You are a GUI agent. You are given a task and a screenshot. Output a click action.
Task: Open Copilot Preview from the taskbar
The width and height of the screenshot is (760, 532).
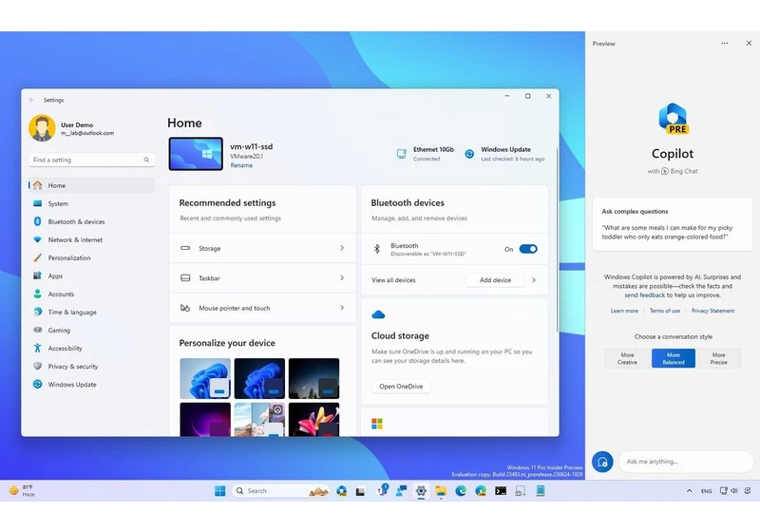342,491
